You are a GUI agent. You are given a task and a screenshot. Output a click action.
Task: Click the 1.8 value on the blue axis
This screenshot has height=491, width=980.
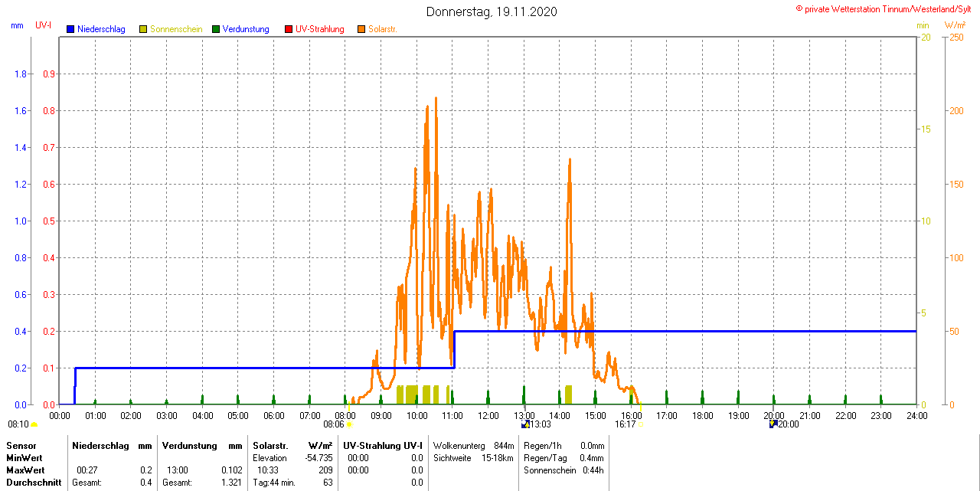point(21,74)
